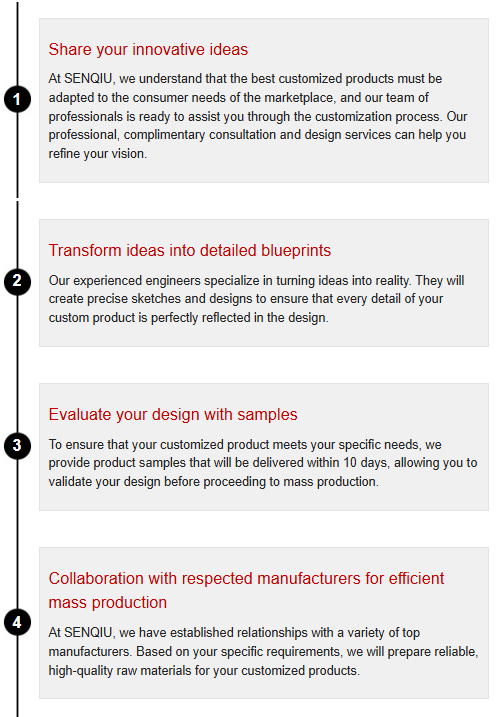The image size is (498, 717).
Task: Select the 'Transform ideas into detailed blueprints' heading
Action: 190,251
